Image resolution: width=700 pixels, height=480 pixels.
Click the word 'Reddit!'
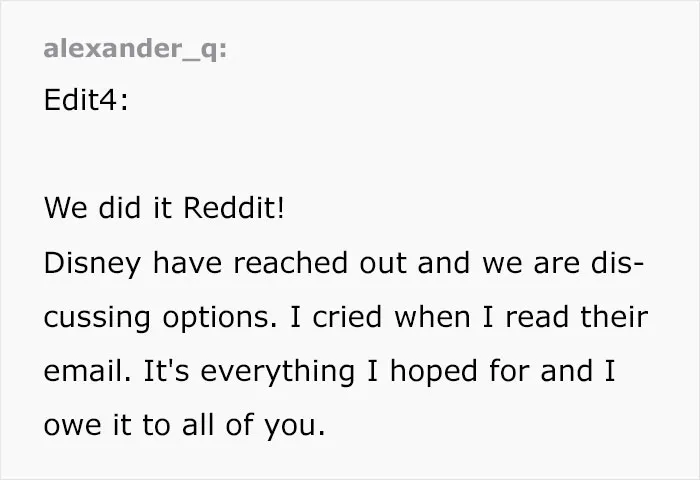click(234, 208)
